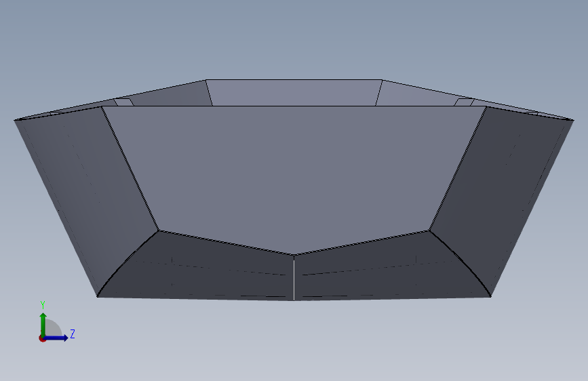
Task: Click the blue Z axis arrow of the triad
Action: 56,338
